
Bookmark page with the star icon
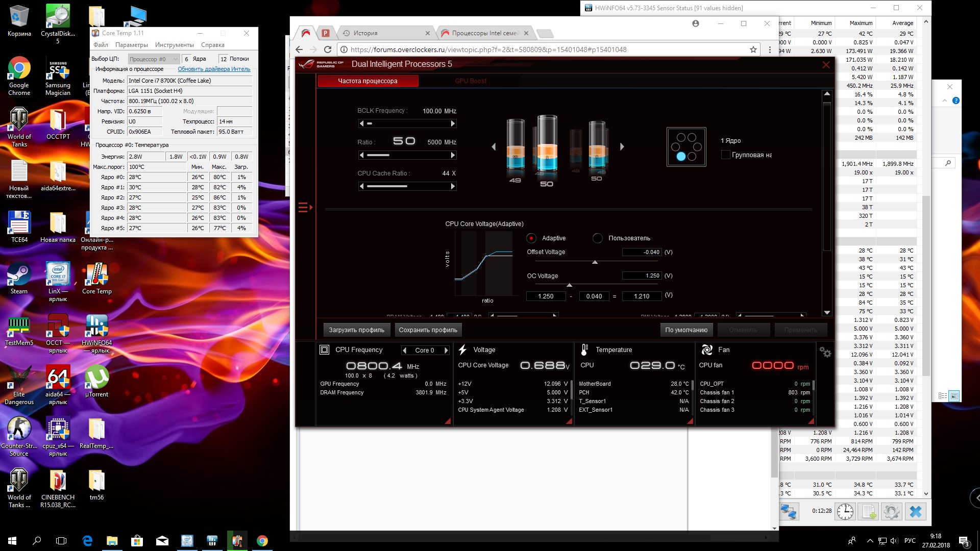point(753,49)
